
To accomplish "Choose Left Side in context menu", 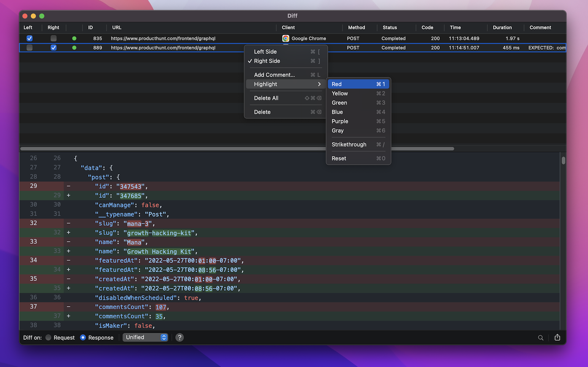I will click(285, 51).
